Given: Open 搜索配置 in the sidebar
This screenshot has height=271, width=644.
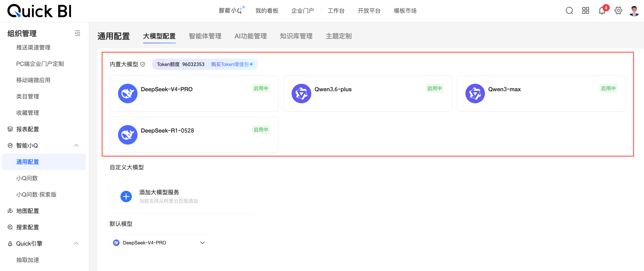Looking at the screenshot, I should coord(27,227).
